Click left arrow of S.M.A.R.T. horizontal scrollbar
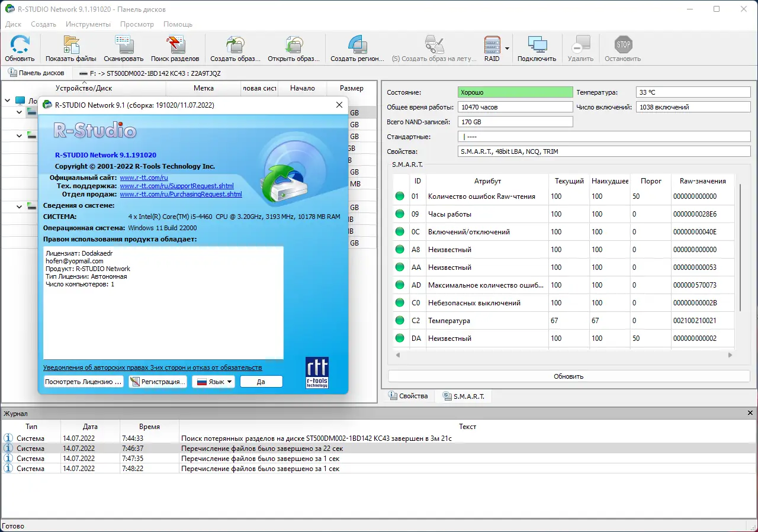 [x=398, y=355]
